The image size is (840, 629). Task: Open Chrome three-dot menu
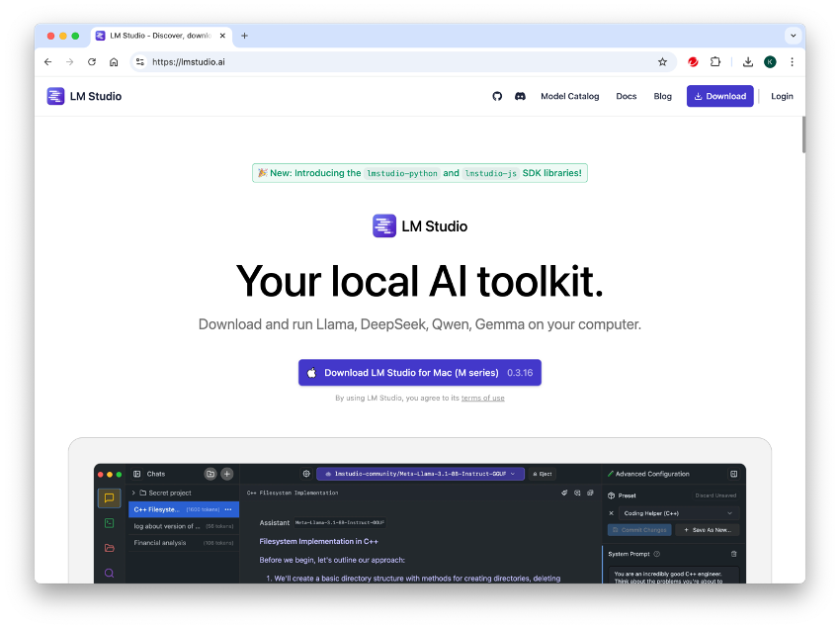click(x=792, y=62)
